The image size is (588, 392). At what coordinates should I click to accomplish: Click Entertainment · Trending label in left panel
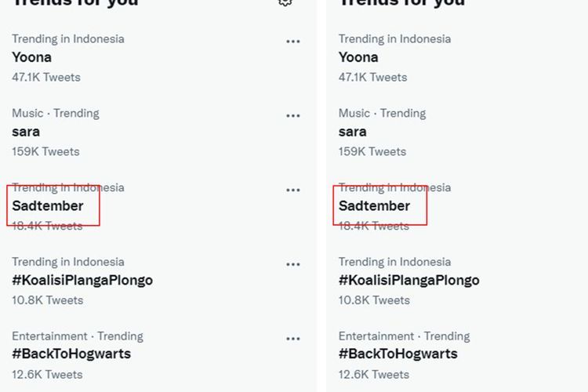coord(78,336)
